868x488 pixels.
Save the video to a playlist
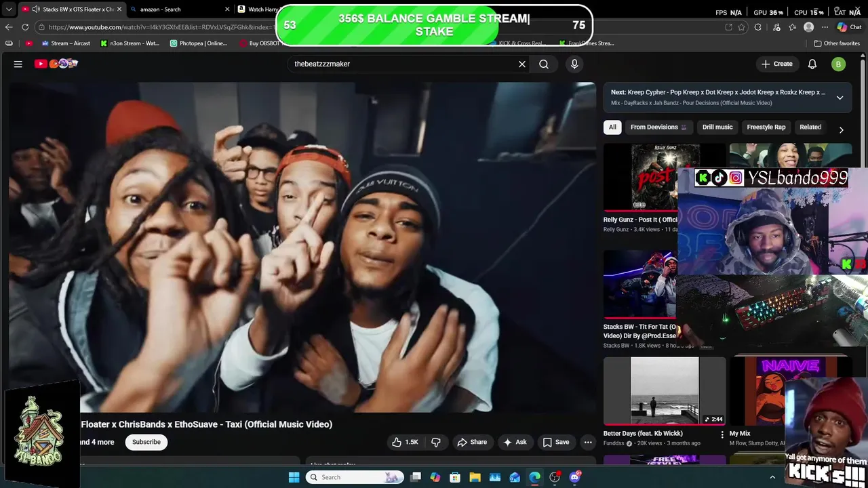point(556,442)
